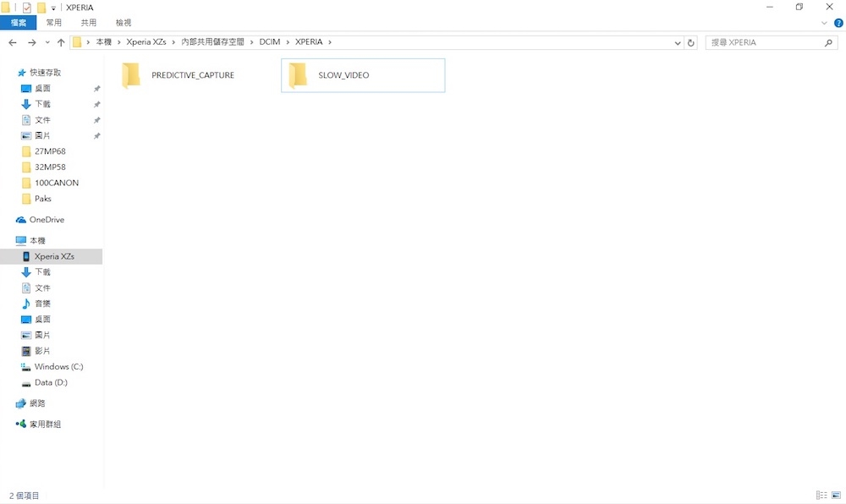846x504 pixels.
Task: Click the address bar folder icon
Action: pos(77,42)
